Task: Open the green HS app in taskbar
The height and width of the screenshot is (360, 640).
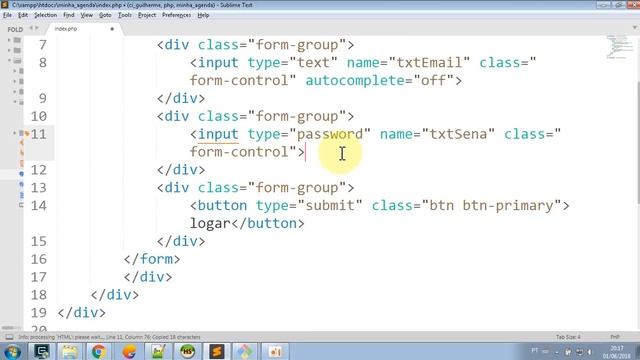Action: point(187,352)
